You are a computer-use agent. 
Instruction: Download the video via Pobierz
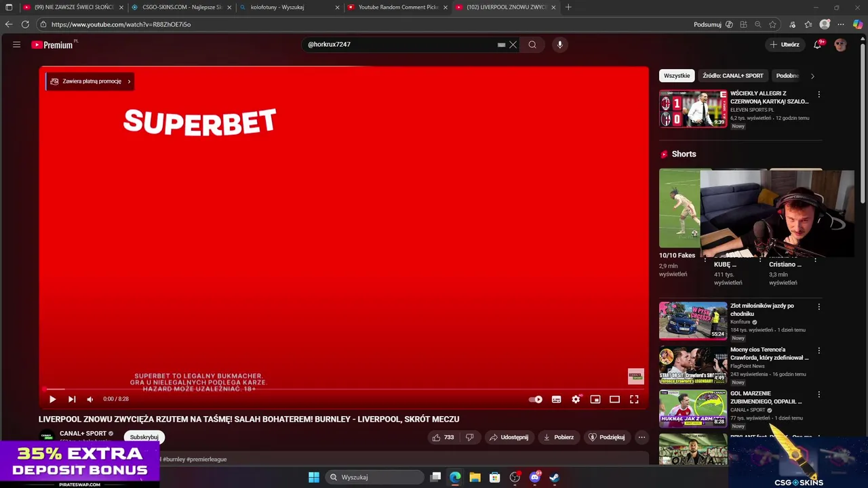point(559,437)
